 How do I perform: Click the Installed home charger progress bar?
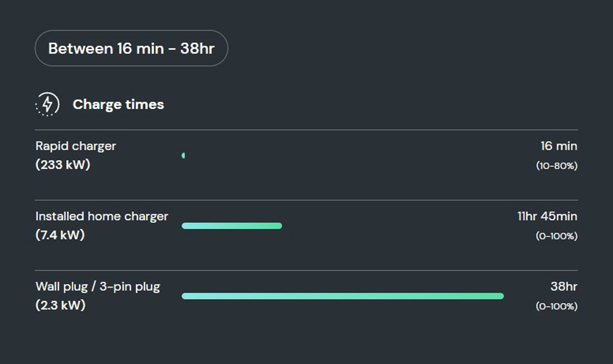pyautogui.click(x=231, y=226)
